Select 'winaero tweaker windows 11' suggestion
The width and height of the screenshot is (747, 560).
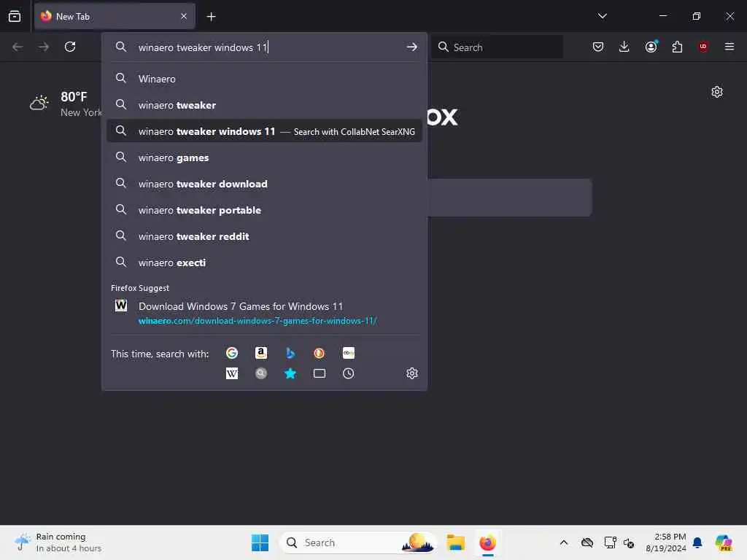[264, 131]
